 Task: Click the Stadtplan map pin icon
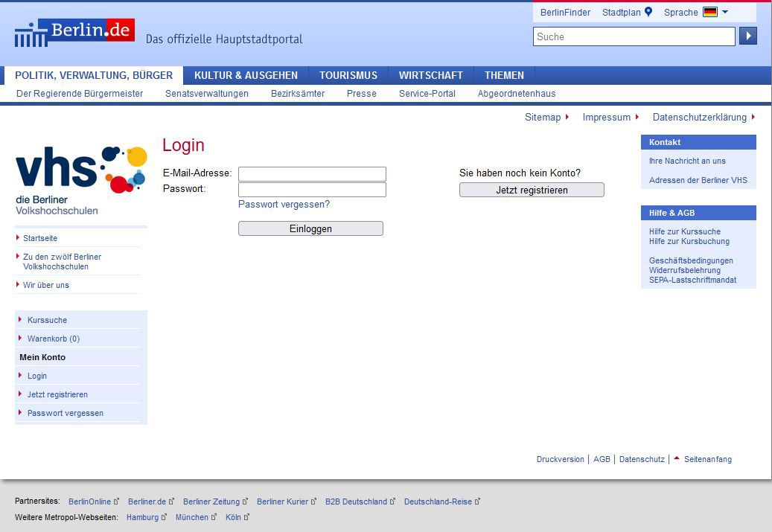(648, 12)
